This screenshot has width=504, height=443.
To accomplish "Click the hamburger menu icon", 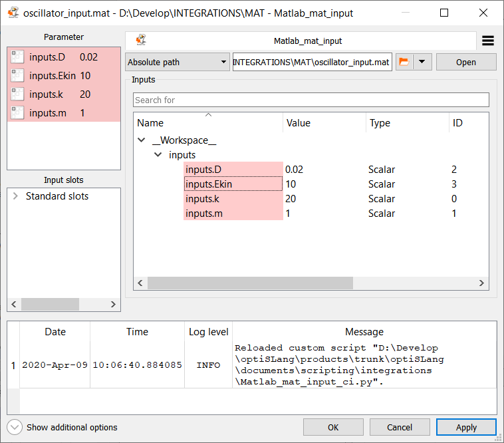I will [x=487, y=41].
